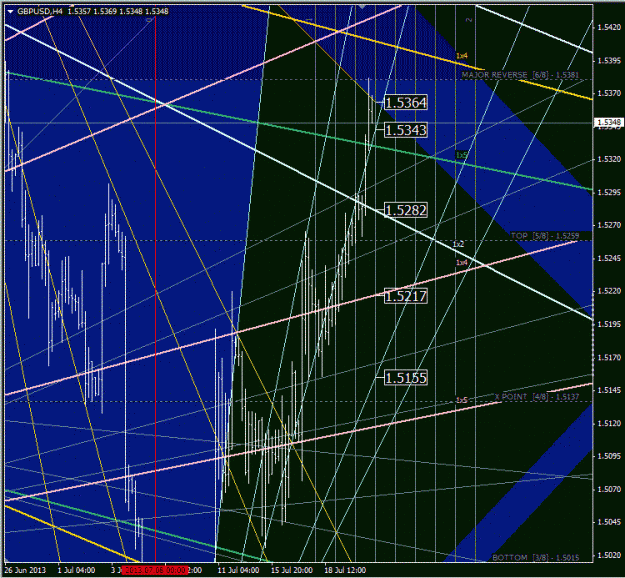
Task: Click the 1x2 Gann line label
Action: tap(458, 244)
